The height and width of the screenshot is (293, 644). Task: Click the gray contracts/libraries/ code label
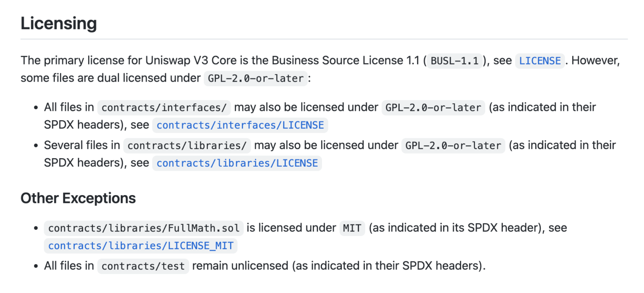[x=187, y=146]
